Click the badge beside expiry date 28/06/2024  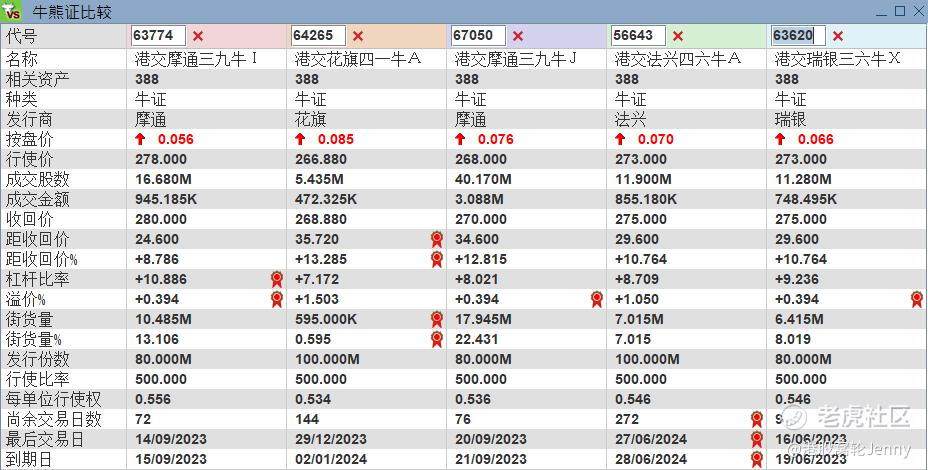756,459
